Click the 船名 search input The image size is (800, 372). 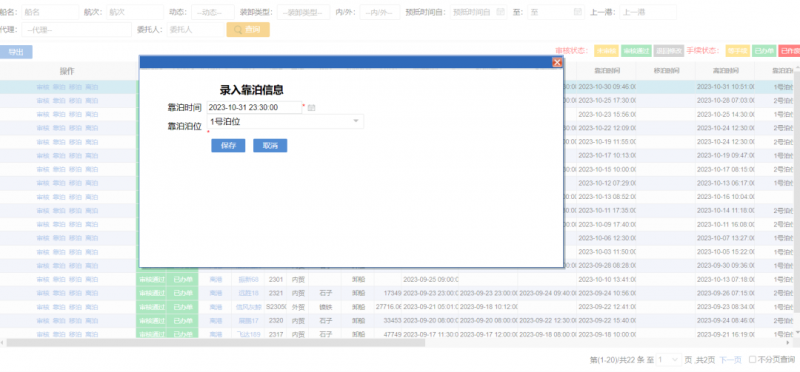(50, 12)
